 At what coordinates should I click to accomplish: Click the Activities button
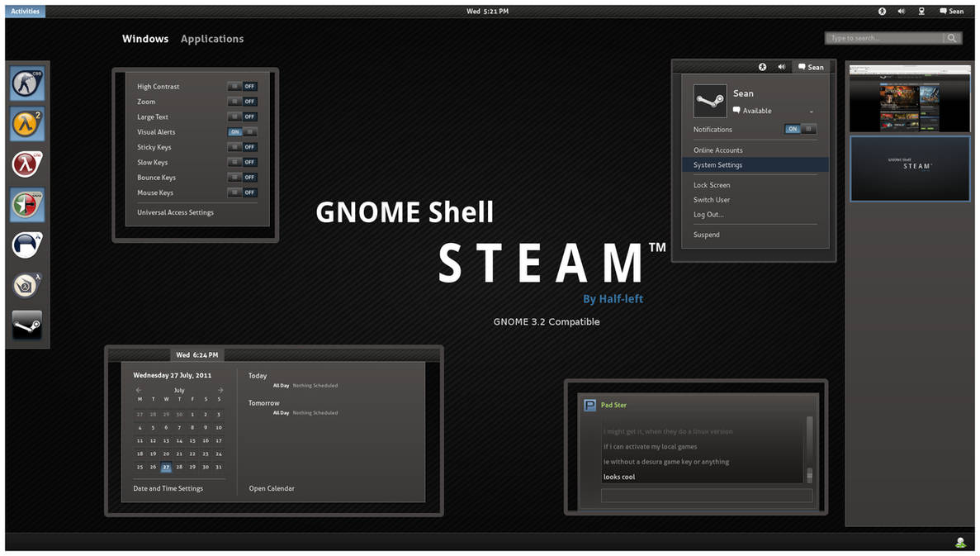pos(25,12)
